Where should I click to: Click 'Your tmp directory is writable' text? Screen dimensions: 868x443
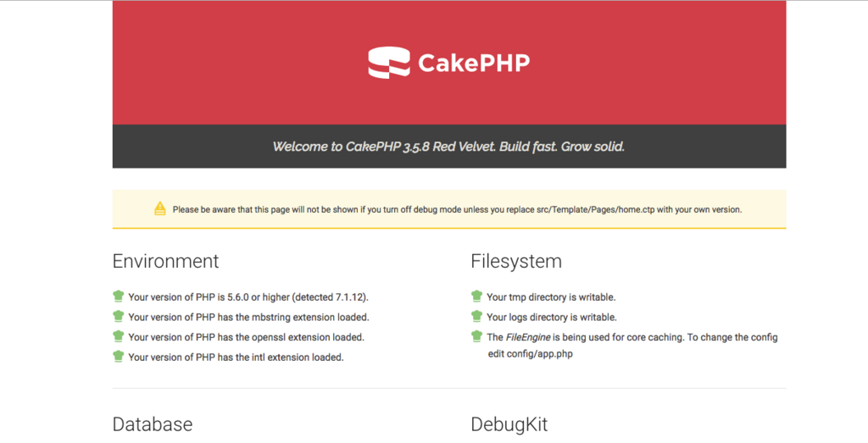[551, 297]
